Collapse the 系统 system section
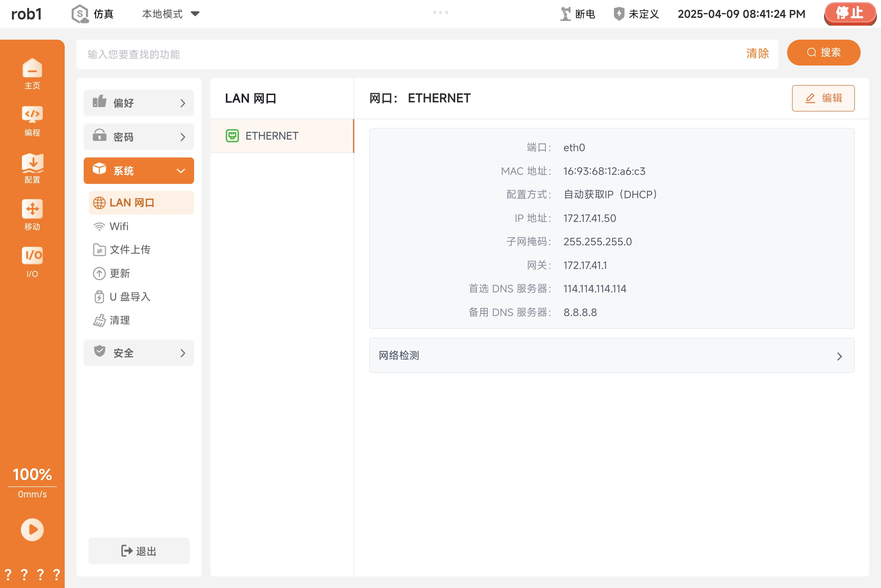The width and height of the screenshot is (881, 588). point(139,171)
